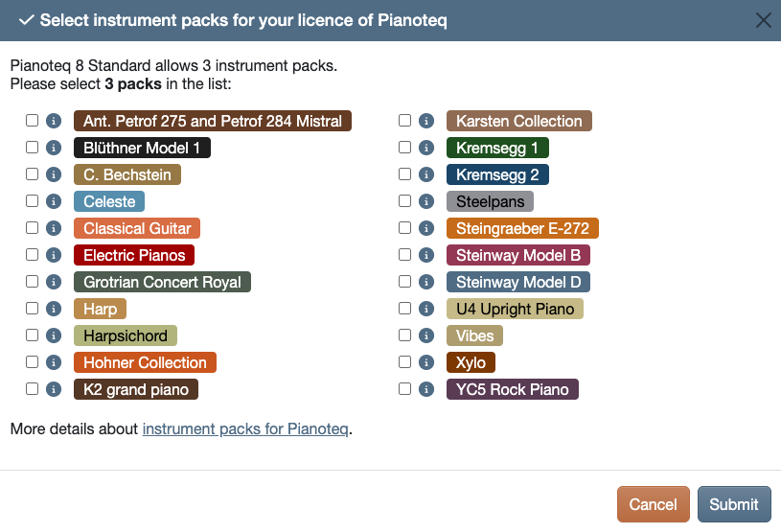The height and width of the screenshot is (532, 781).
Task: Click the Grotrian Concert Royal label
Action: [162, 282]
